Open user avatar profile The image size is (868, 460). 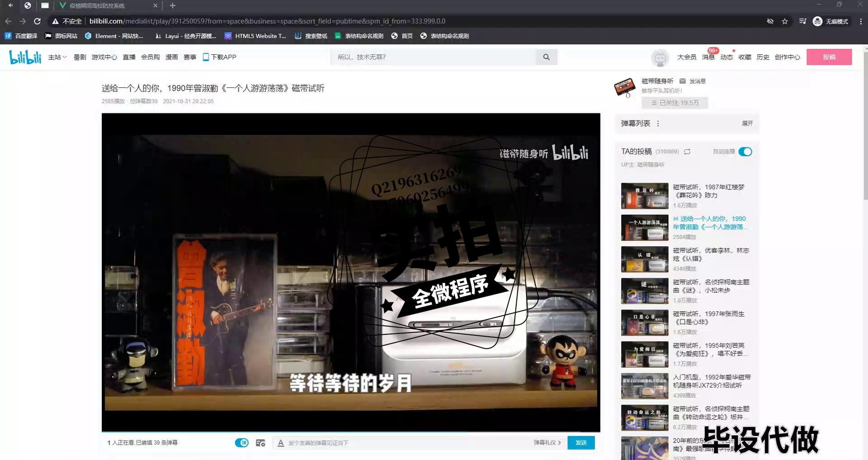(x=660, y=58)
